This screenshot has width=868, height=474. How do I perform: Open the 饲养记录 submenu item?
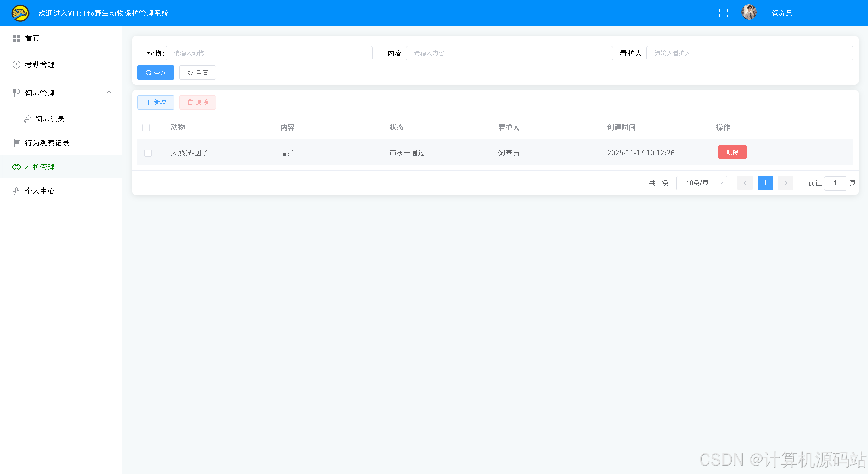tap(61, 119)
